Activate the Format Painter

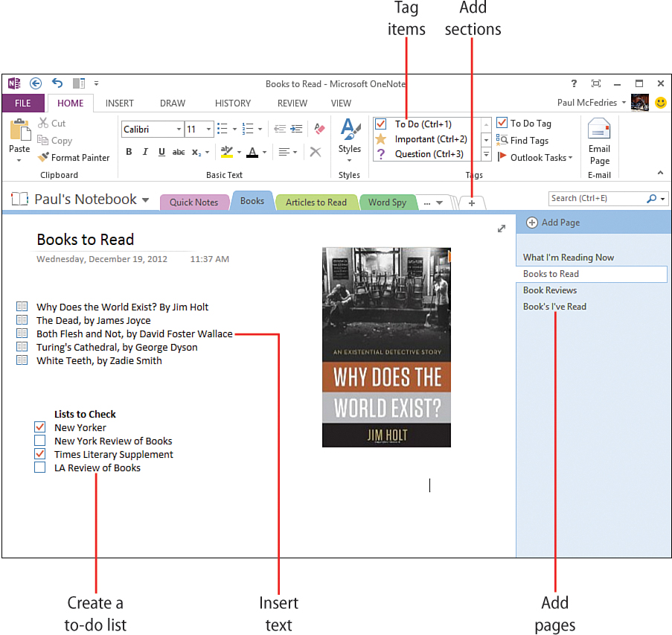[74, 158]
